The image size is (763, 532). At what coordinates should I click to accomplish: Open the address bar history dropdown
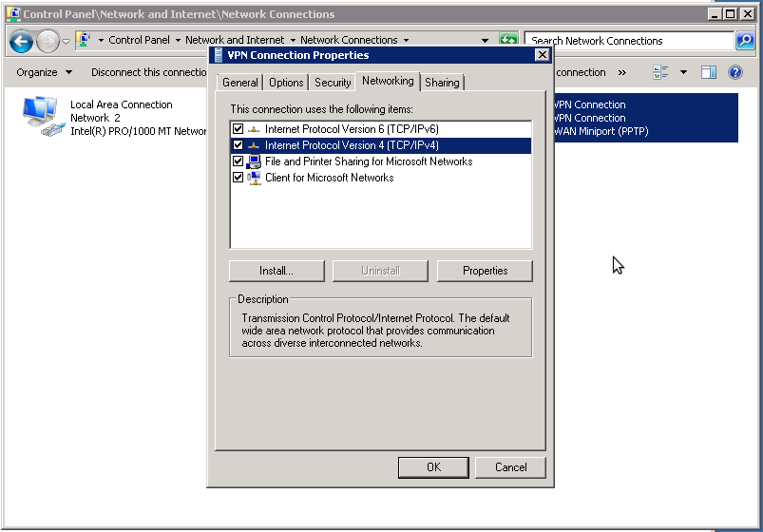485,41
